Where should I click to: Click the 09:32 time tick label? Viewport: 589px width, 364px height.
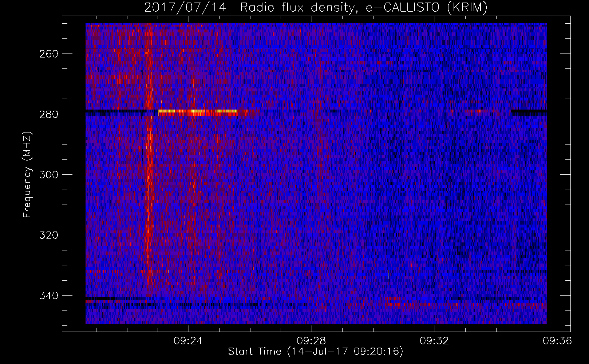point(434,341)
